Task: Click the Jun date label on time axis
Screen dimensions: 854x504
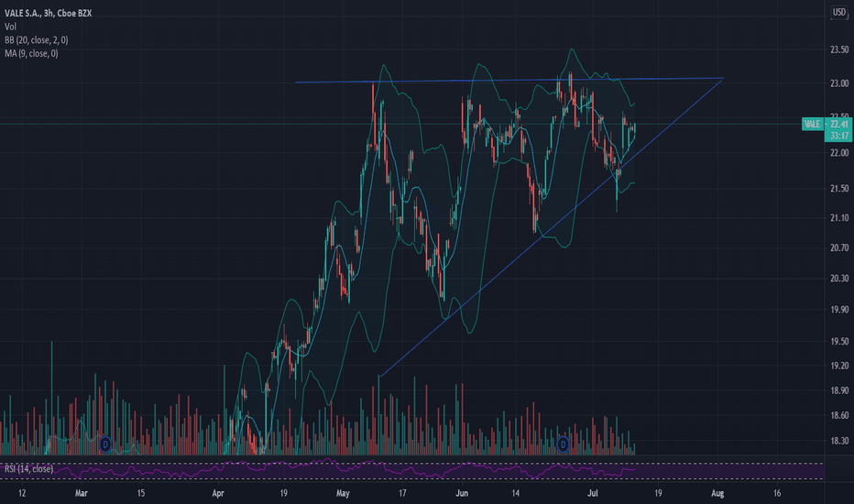Action: (x=462, y=494)
